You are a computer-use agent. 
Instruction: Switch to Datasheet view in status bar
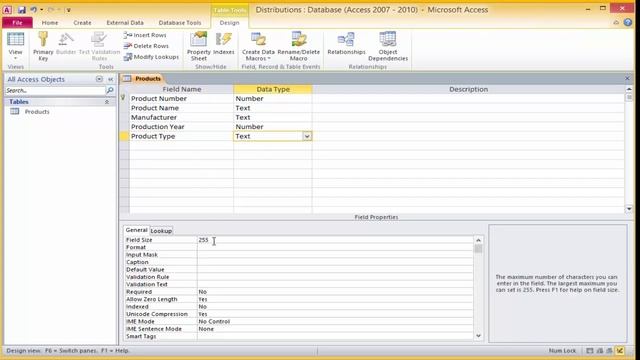590,351
